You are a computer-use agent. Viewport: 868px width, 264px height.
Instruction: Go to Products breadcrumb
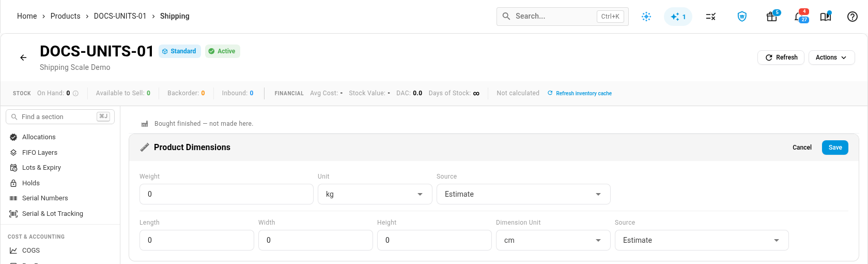pos(66,16)
